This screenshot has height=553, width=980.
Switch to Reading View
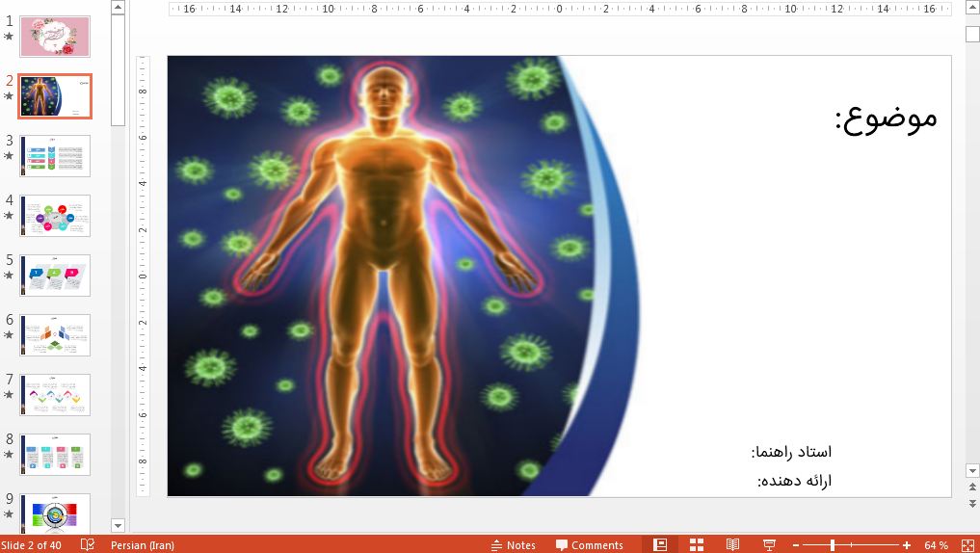732,544
